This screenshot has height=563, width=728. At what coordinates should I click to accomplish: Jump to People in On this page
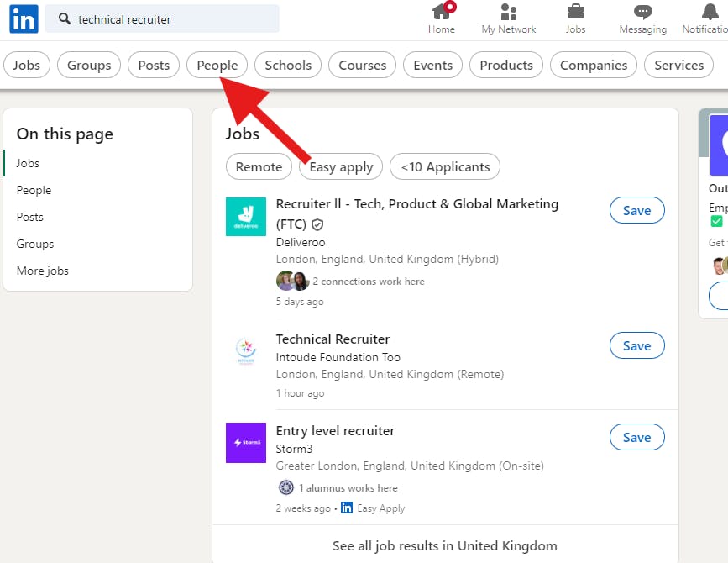[34, 190]
